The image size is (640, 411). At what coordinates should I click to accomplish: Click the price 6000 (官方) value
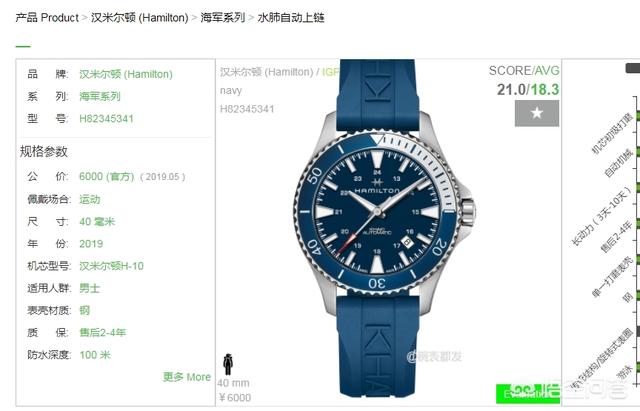click(x=107, y=177)
